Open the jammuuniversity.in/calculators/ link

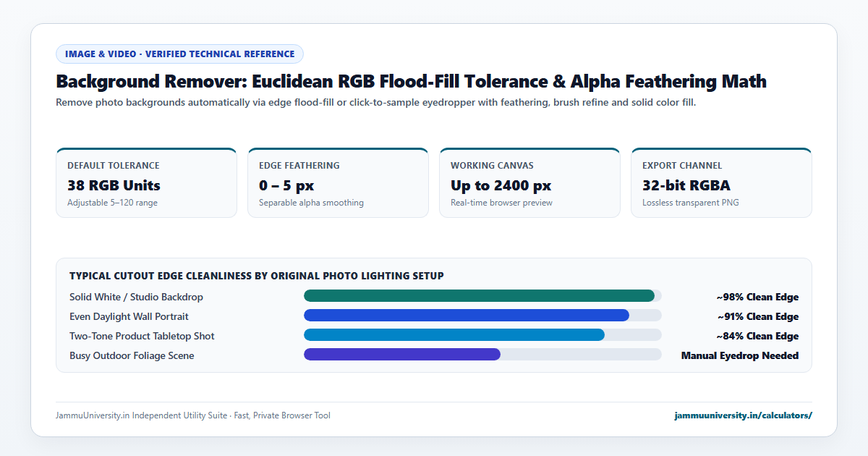[x=743, y=415]
